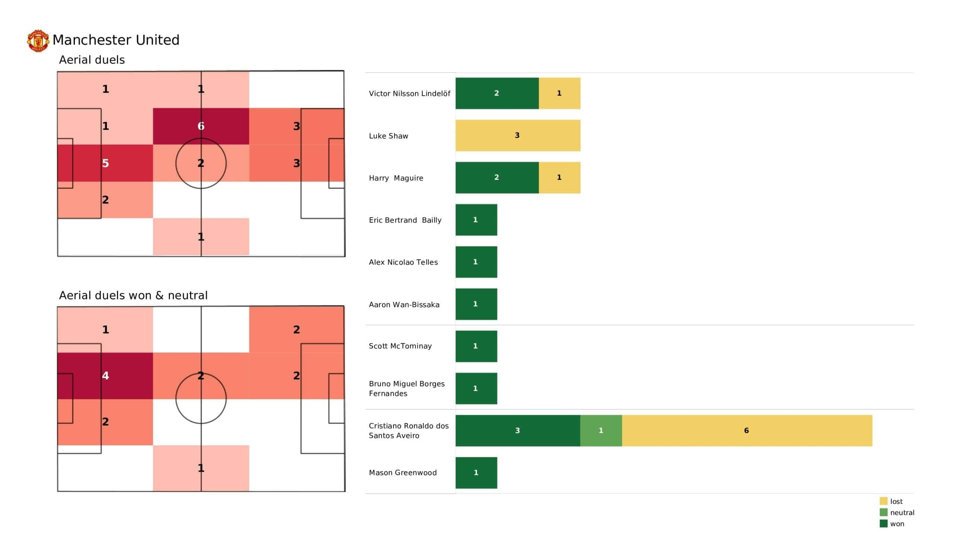Click Mason Greenwood's won bar

(476, 472)
